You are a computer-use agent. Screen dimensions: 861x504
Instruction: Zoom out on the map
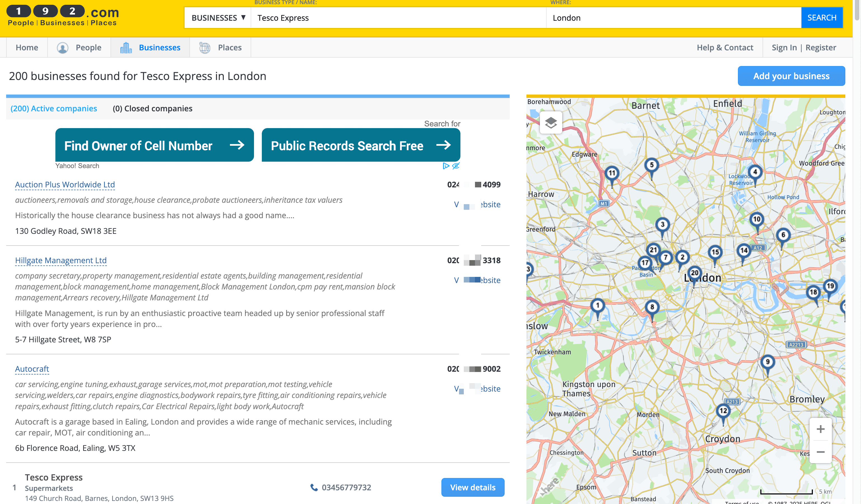click(820, 452)
